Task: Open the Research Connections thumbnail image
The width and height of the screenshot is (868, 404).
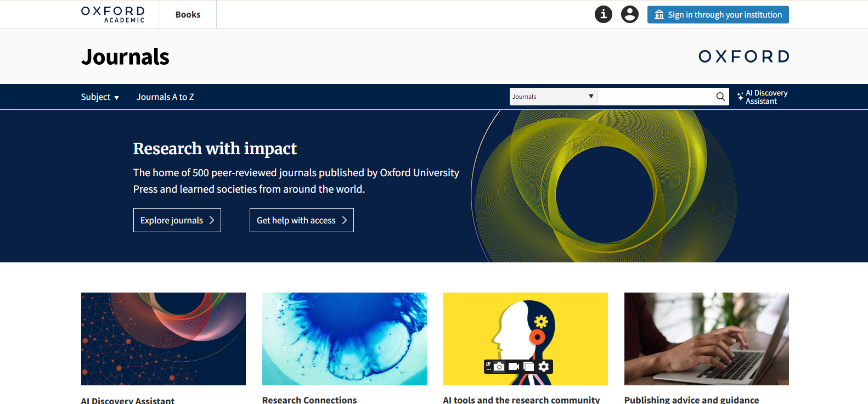Action: [x=344, y=339]
